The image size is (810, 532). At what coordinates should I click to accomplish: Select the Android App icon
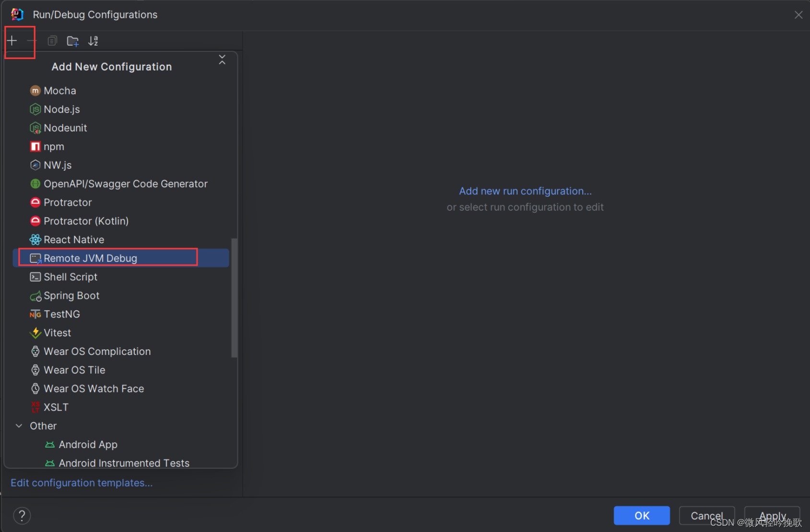tap(50, 445)
